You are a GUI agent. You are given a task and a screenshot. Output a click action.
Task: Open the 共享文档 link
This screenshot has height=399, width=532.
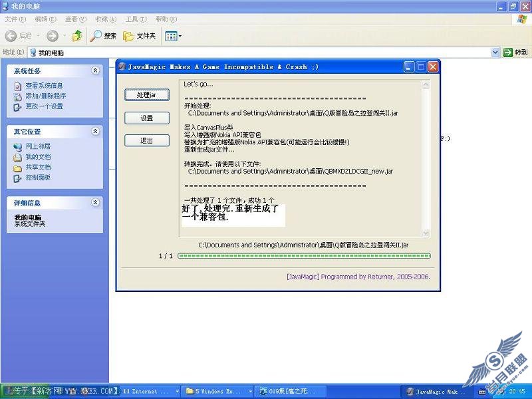click(38, 167)
